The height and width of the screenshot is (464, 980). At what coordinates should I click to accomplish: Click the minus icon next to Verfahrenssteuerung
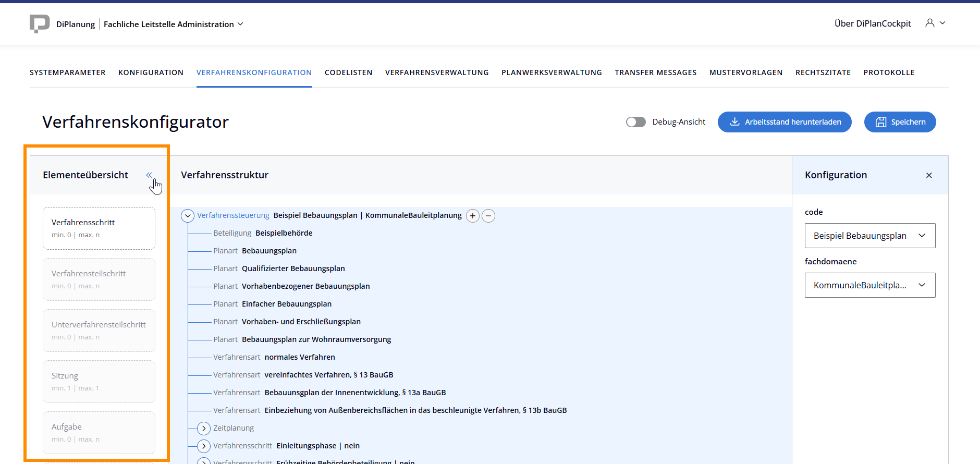coord(488,216)
